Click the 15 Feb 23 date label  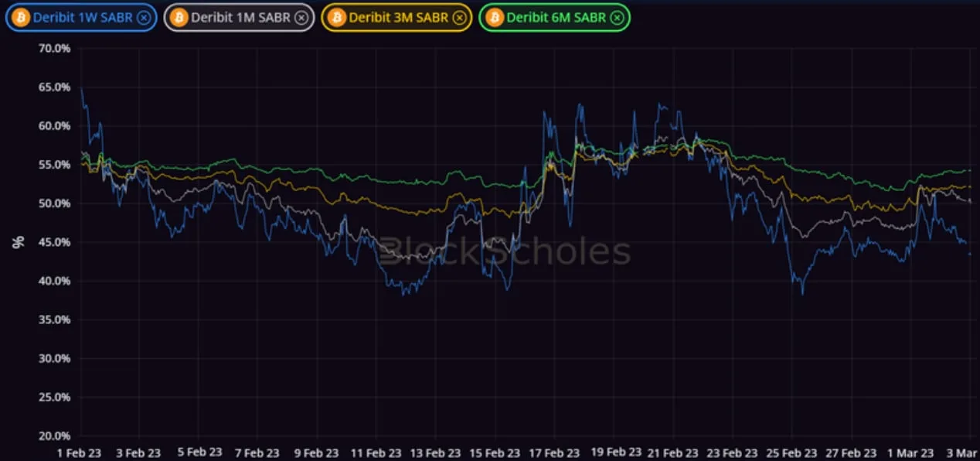point(495,452)
